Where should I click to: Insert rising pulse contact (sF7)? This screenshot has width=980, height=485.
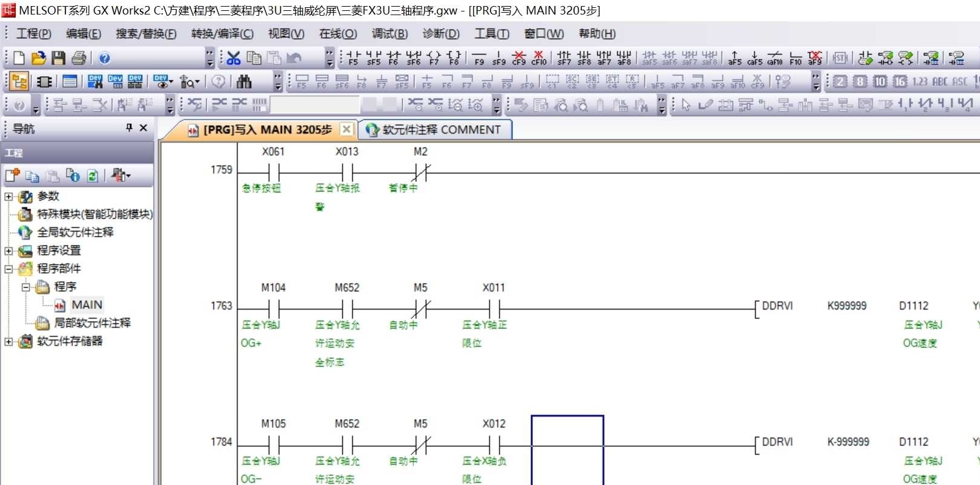(x=564, y=58)
